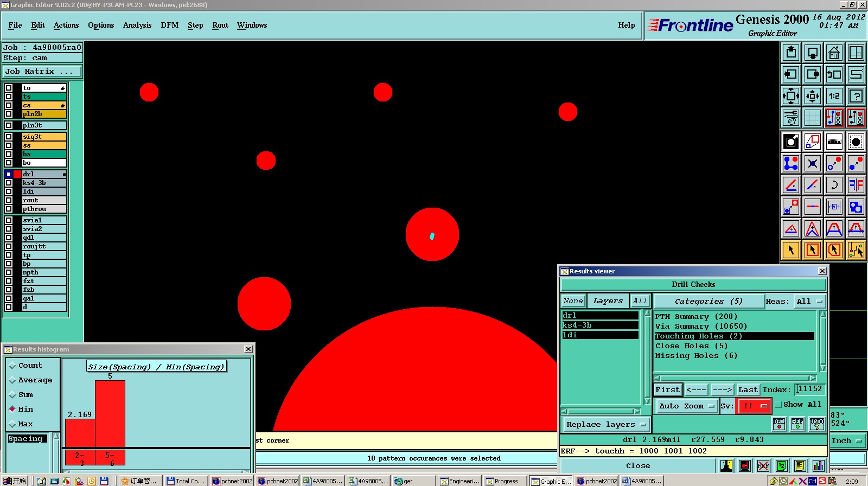
Task: Select the arrow pointer select tool
Action: (x=791, y=250)
